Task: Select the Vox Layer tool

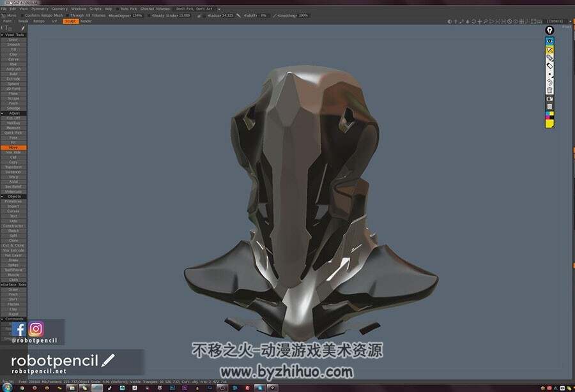Action: [x=13, y=255]
